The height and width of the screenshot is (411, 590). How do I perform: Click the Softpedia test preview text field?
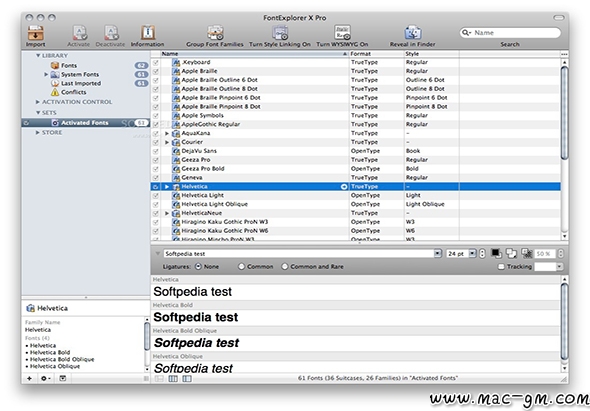click(x=299, y=254)
